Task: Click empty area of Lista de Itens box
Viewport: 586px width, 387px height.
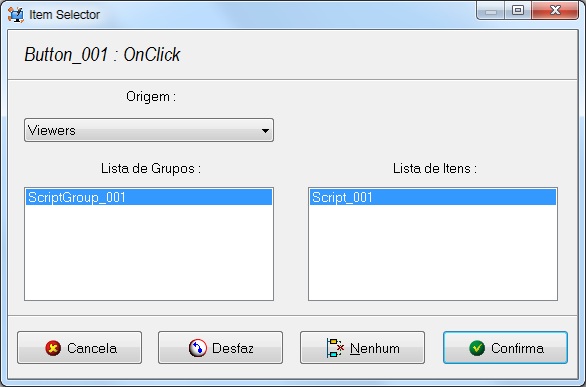Action: tap(433, 252)
